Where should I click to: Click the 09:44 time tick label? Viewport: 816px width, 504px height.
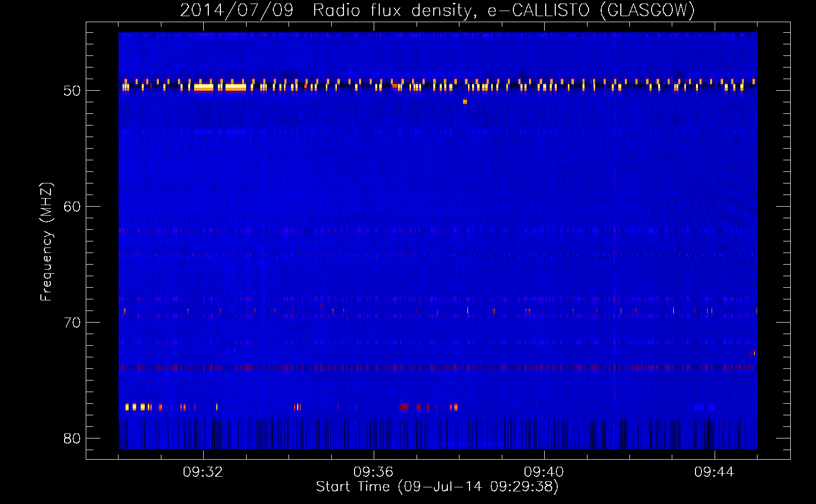[x=714, y=472]
